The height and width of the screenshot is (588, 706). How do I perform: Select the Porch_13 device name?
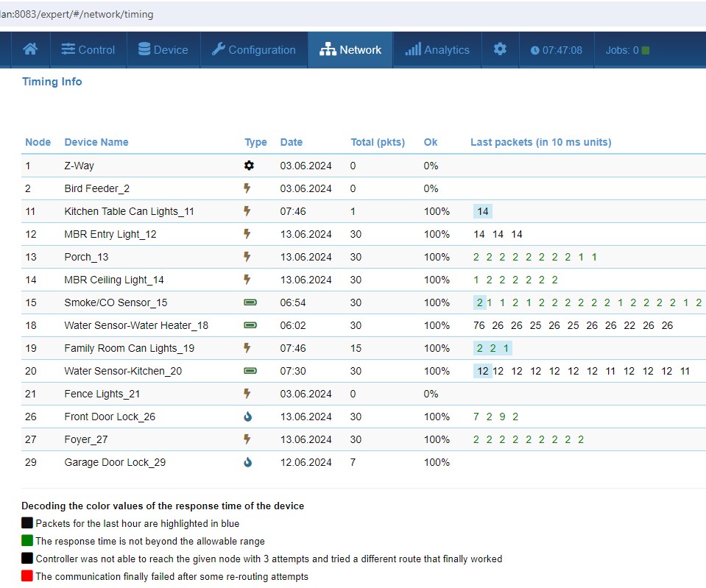tap(86, 257)
